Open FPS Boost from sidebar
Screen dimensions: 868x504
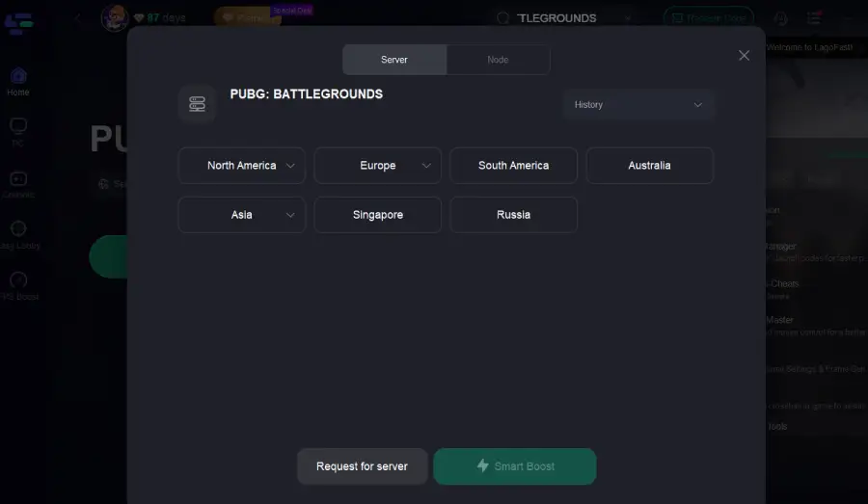[18, 281]
